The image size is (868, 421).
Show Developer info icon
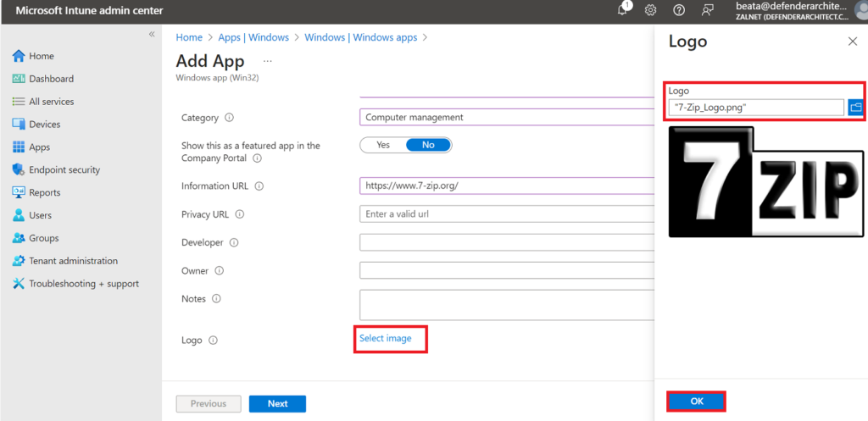pos(234,242)
